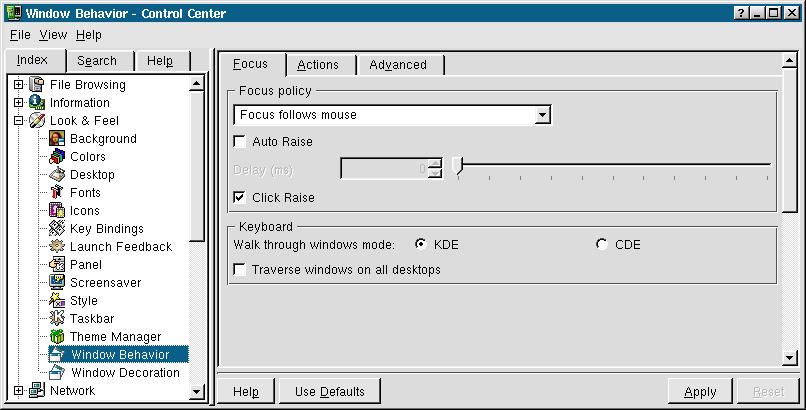Click the tree list scroll-down arrow
The width and height of the screenshot is (806, 410).
[196, 392]
